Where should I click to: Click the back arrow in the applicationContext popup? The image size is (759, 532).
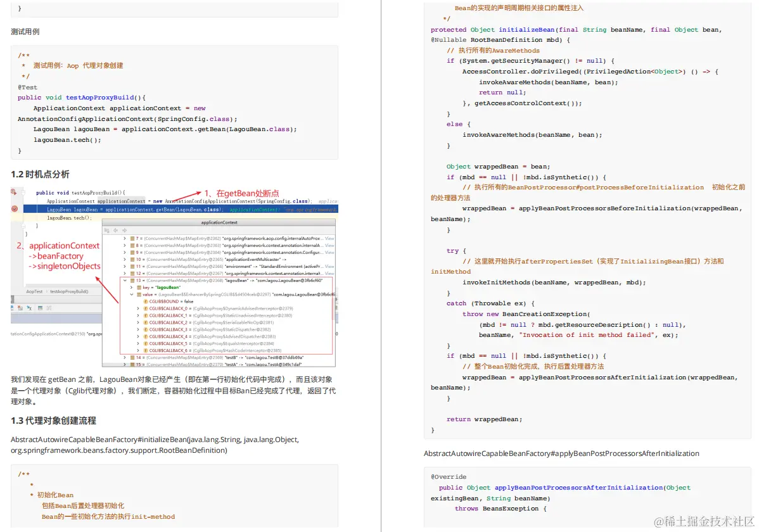(x=116, y=231)
